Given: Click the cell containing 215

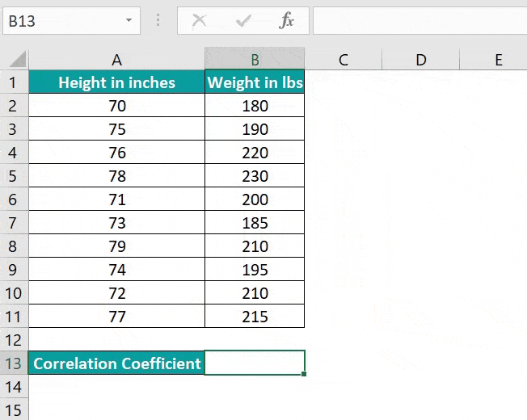Looking at the screenshot, I should (255, 317).
